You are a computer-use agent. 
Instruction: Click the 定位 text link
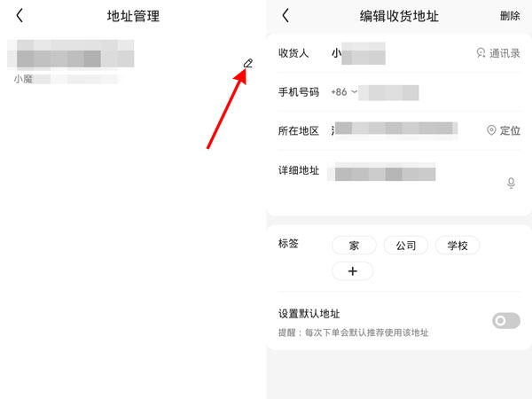[510, 130]
